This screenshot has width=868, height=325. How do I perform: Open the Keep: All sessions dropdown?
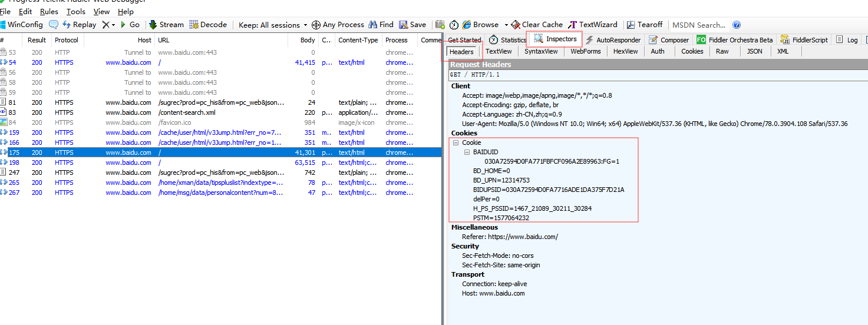click(x=273, y=25)
